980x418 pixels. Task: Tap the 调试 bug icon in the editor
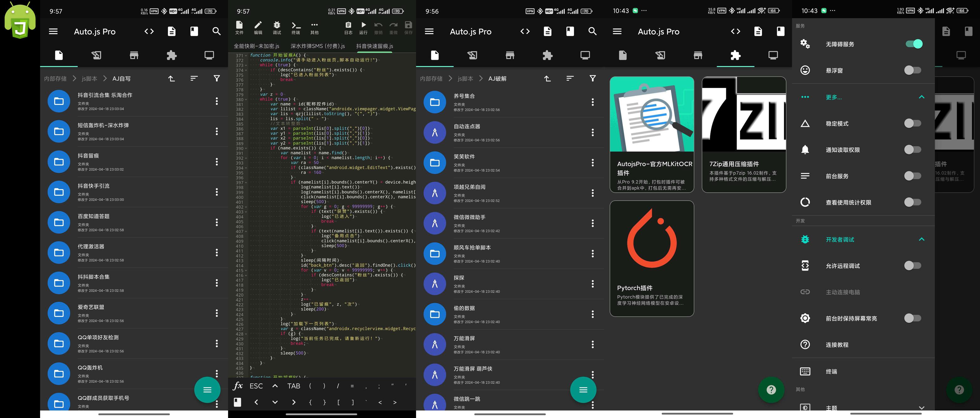tap(277, 28)
